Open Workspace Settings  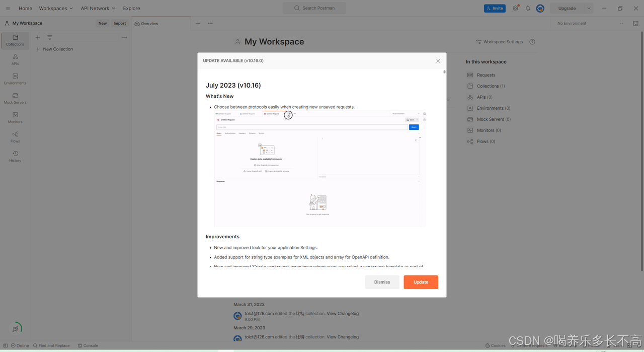point(499,42)
